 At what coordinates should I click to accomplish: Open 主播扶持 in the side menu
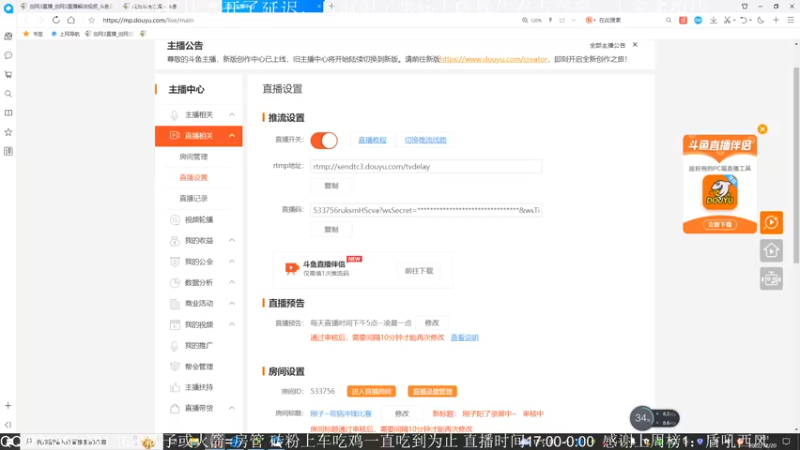tap(198, 387)
